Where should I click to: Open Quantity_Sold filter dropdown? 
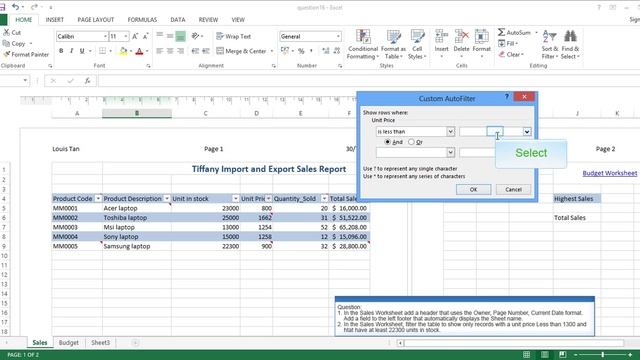pos(324,198)
